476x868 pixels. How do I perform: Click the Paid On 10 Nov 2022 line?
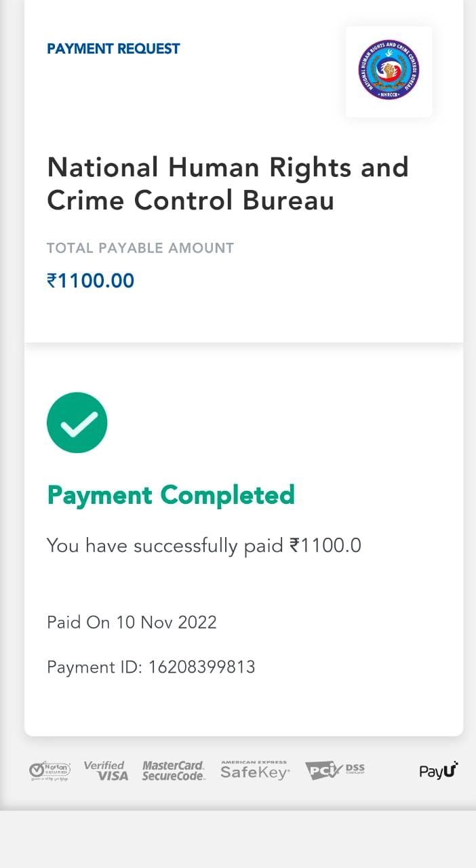tap(132, 623)
